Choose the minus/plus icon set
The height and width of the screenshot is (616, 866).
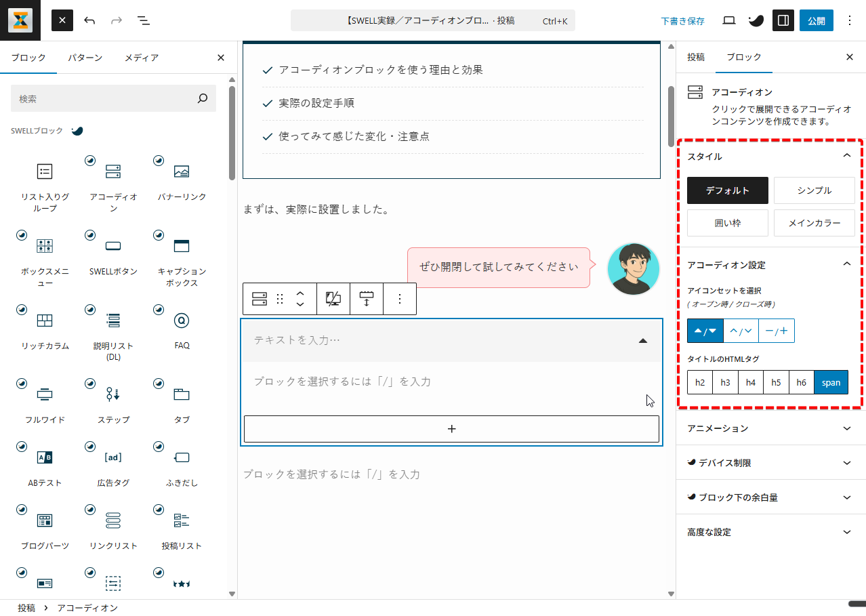pyautogui.click(x=777, y=331)
